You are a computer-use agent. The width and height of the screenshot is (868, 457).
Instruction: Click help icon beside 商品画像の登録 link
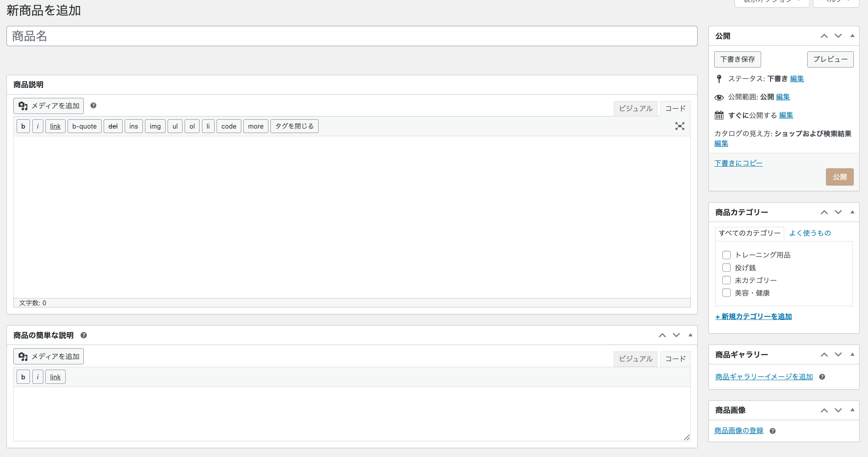pos(772,431)
